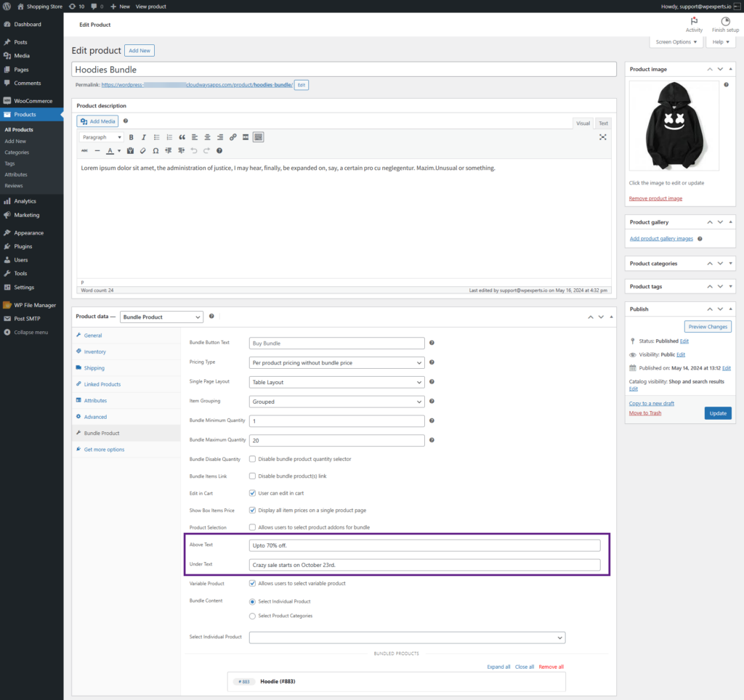
Task: Click into the Above Text field
Action: [424, 545]
